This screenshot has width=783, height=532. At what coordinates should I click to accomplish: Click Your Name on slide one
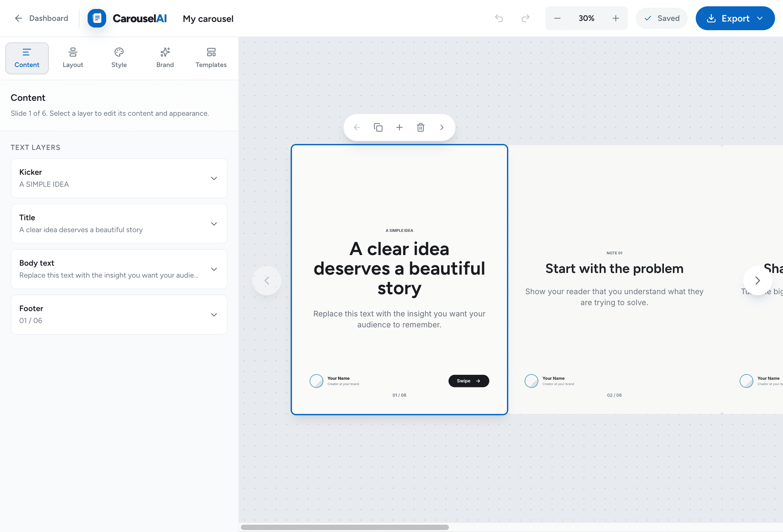pyautogui.click(x=338, y=378)
